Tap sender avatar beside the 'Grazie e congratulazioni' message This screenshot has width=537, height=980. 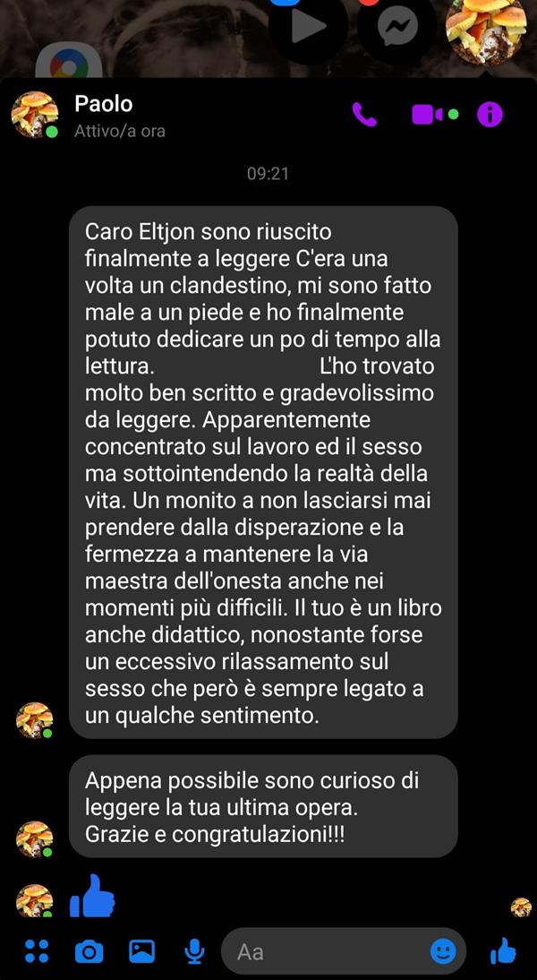[34, 838]
